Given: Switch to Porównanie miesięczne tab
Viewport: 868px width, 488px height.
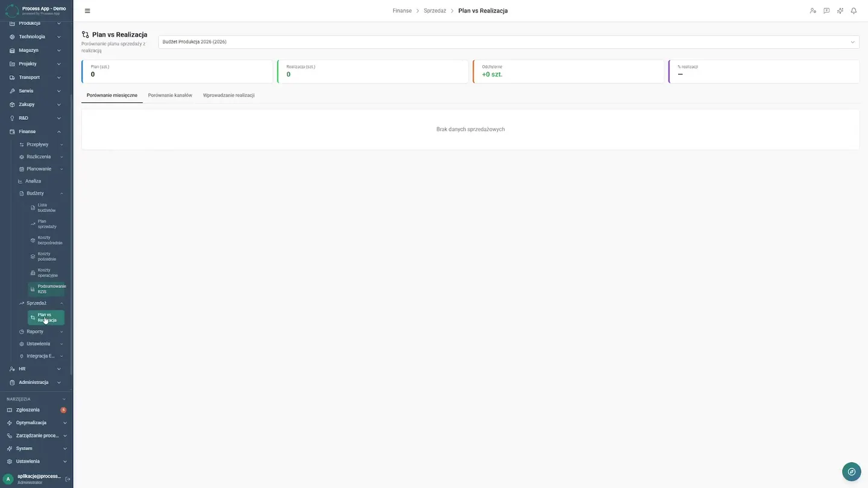Looking at the screenshot, I should click(x=112, y=95).
